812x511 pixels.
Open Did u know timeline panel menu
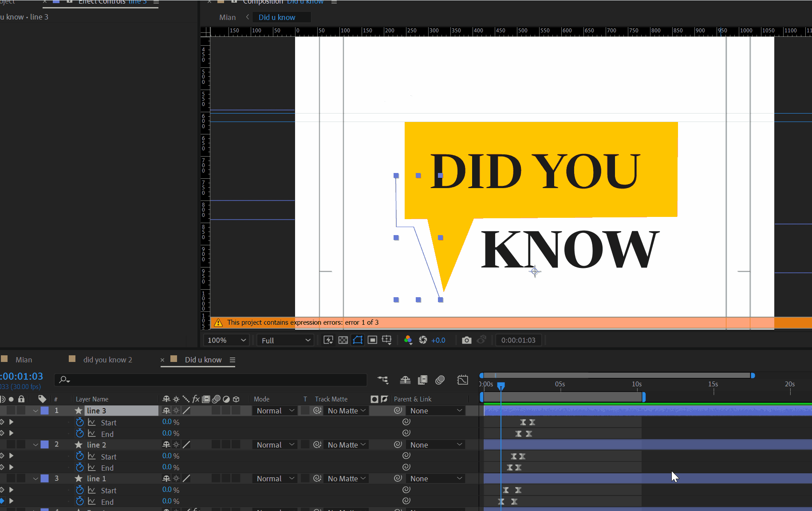coord(233,360)
